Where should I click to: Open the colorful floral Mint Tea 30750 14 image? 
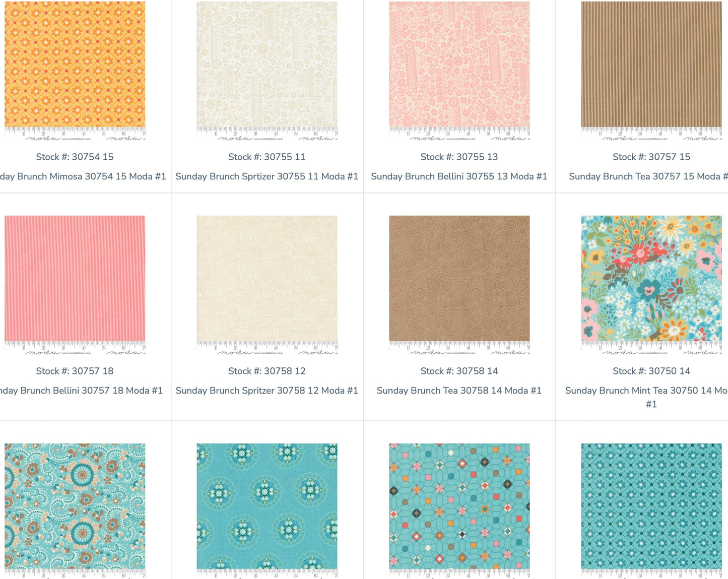(x=651, y=285)
